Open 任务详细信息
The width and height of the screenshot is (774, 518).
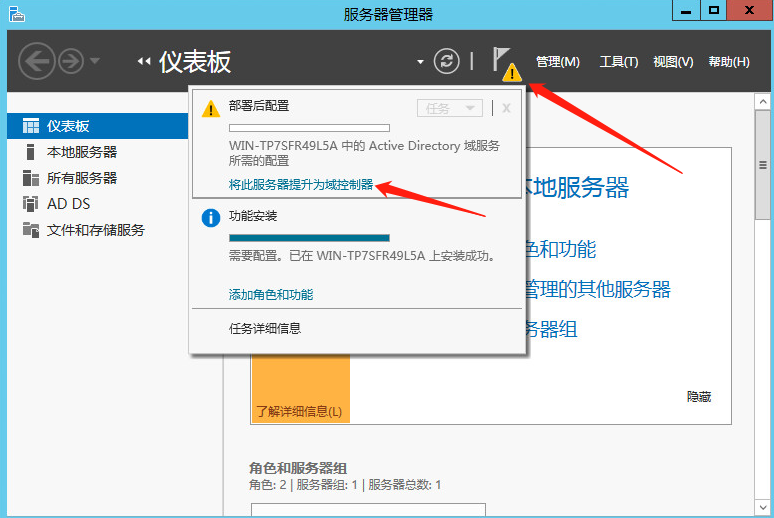[265, 328]
